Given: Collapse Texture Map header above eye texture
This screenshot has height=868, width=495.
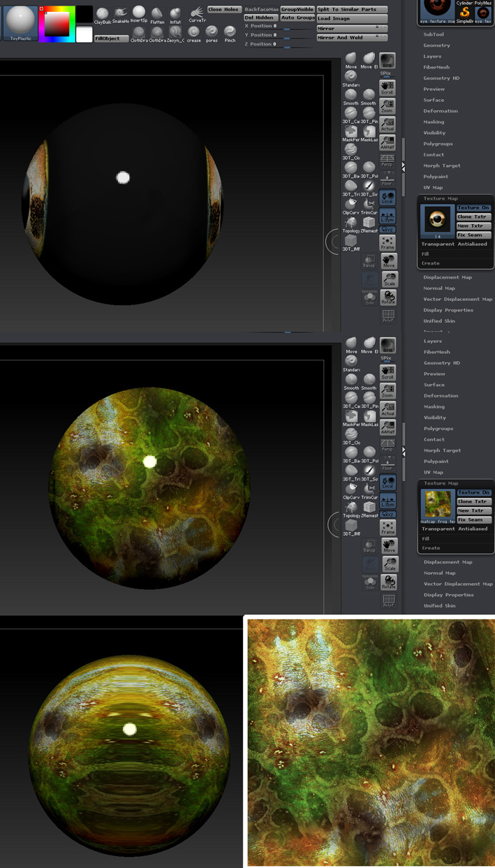Looking at the screenshot, I should coord(441,198).
